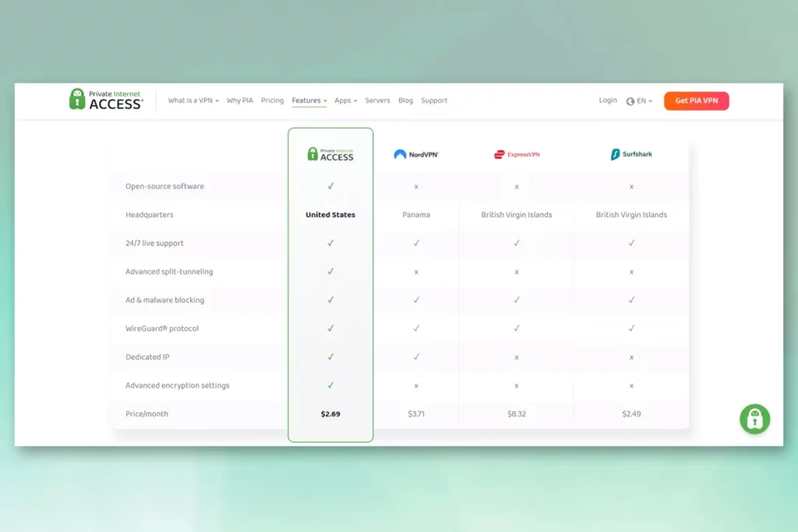Click the PIA logo in highlighted column
798x532 pixels.
click(x=330, y=154)
